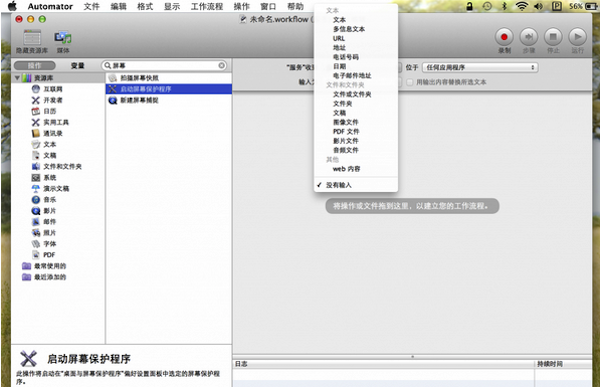Select the 互联网 library category
Screen dimensions: 600x387
tap(52, 89)
